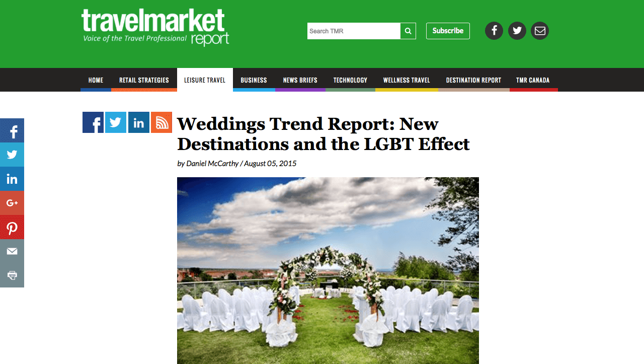Go to the Destination Report section
This screenshot has height=364, width=644.
coord(473,80)
